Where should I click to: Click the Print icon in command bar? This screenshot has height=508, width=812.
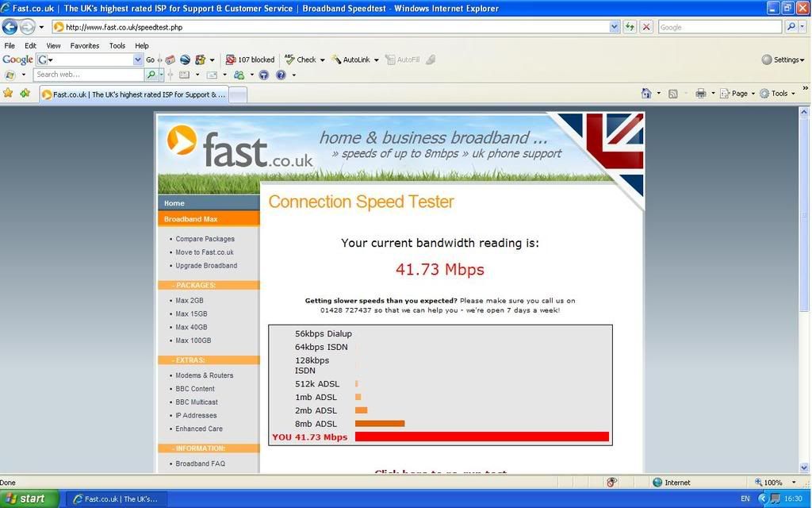(x=700, y=94)
